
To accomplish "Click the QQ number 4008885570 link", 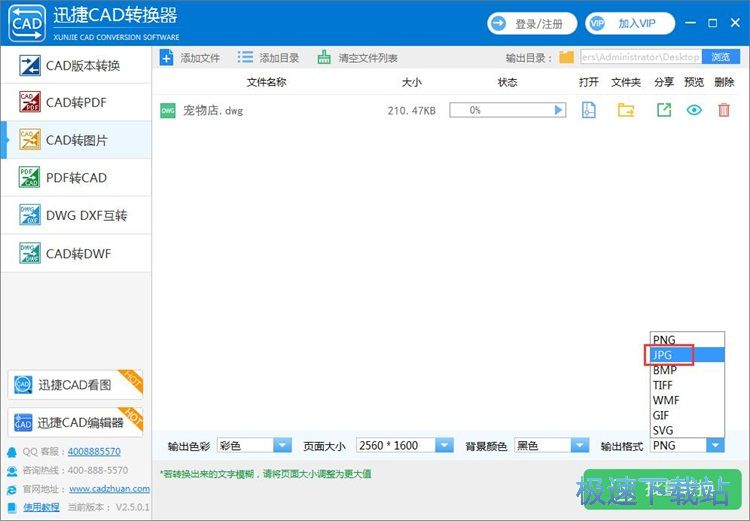I will pyautogui.click(x=94, y=451).
